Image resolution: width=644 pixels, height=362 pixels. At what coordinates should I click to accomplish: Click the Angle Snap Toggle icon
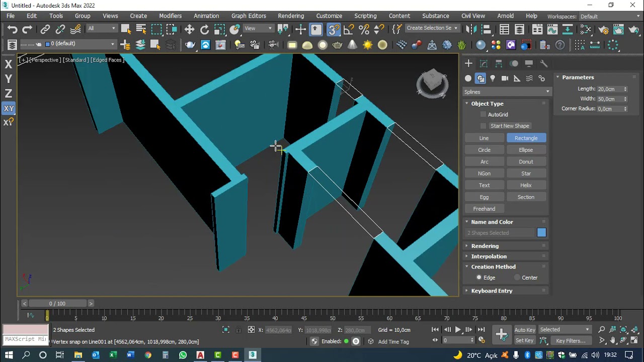pyautogui.click(x=349, y=30)
